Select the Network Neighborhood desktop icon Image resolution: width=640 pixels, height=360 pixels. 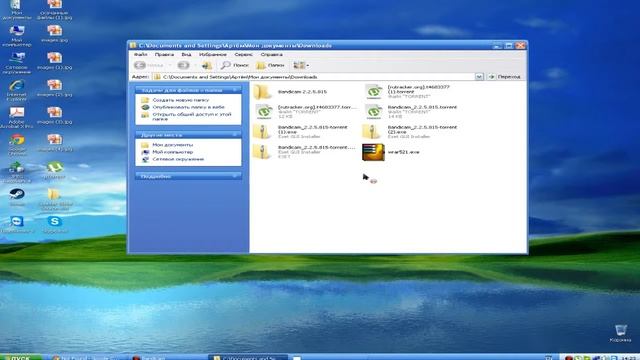tap(17, 63)
